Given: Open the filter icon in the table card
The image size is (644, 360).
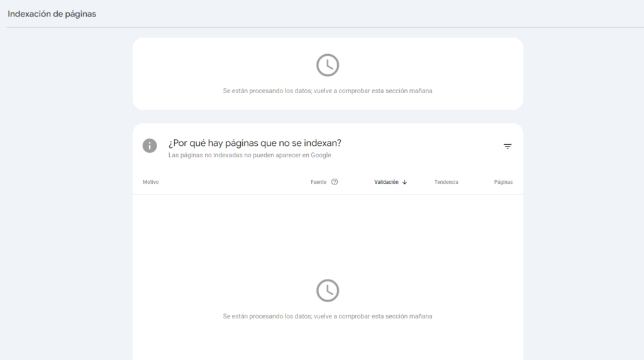Looking at the screenshot, I should (x=507, y=147).
